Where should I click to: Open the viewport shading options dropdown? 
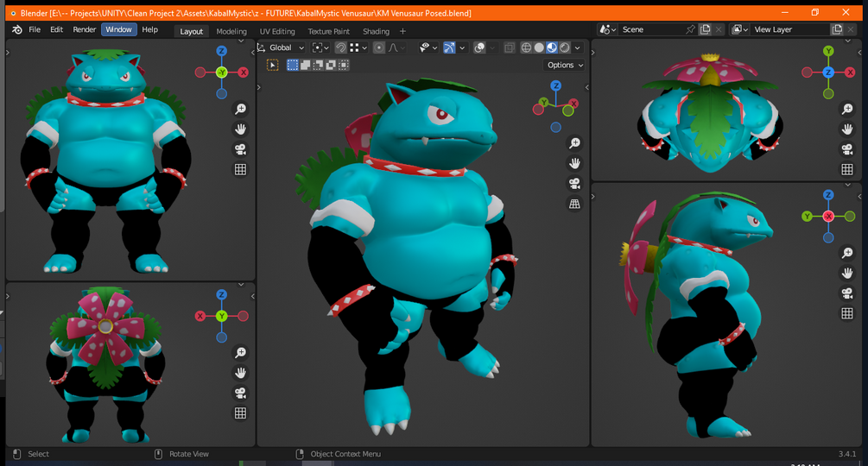[x=578, y=47]
